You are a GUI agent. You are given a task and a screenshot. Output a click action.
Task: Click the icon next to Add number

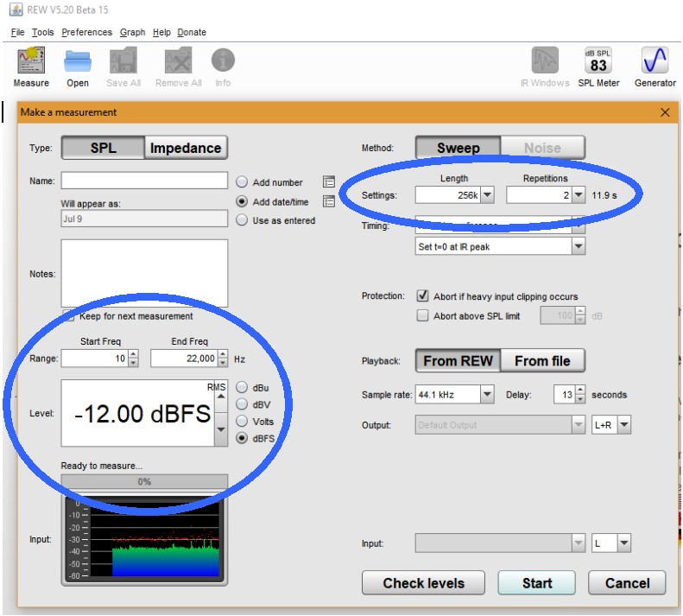pos(328,182)
